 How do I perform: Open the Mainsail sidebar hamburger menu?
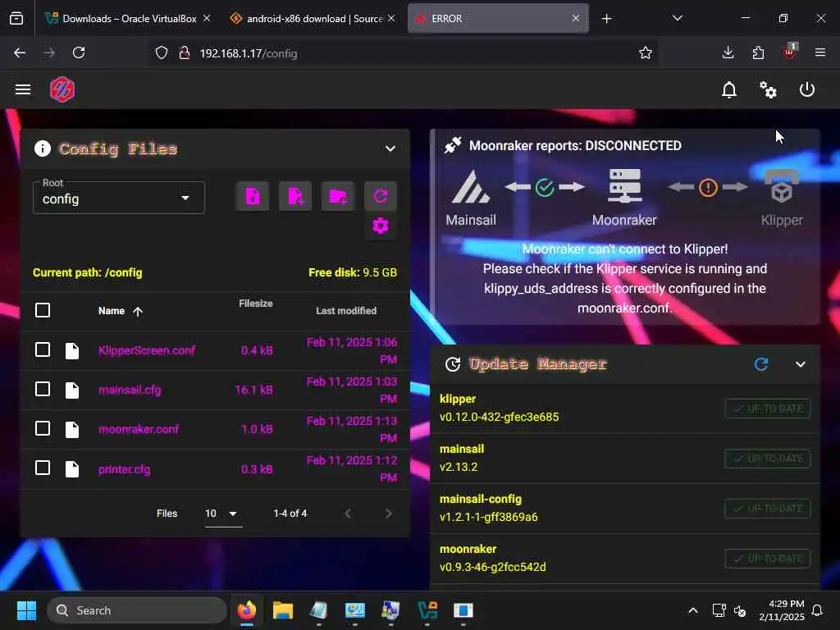tap(22, 89)
